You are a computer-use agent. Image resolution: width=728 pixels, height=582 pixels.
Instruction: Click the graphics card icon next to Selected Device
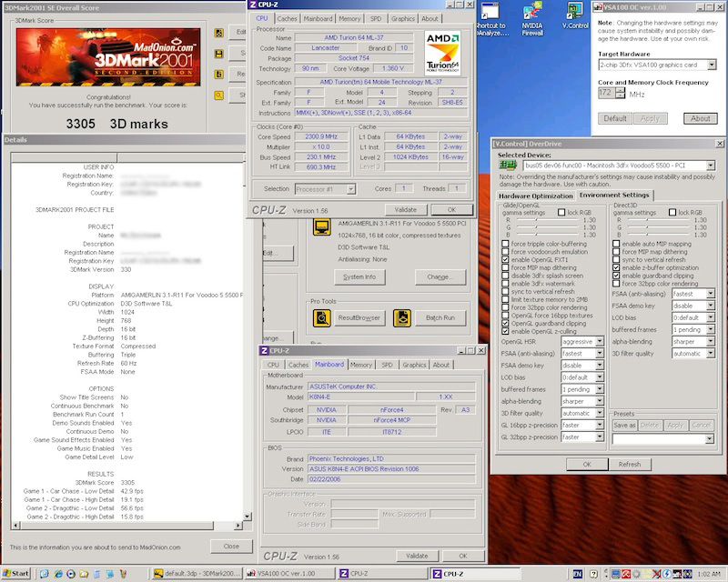click(x=508, y=166)
